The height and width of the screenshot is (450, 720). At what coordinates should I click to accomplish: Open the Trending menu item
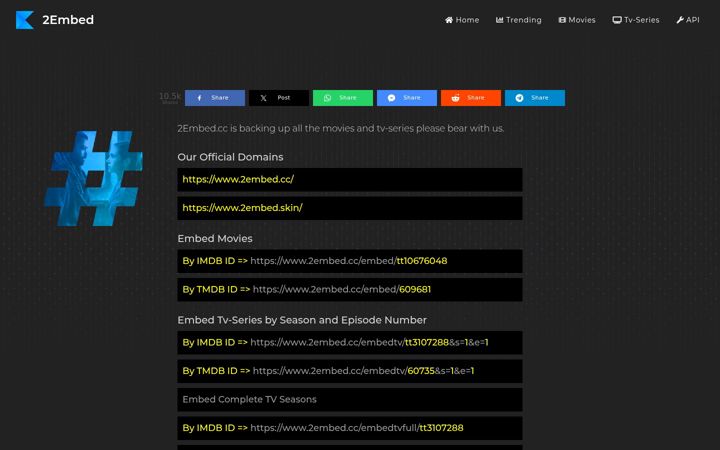pos(518,20)
